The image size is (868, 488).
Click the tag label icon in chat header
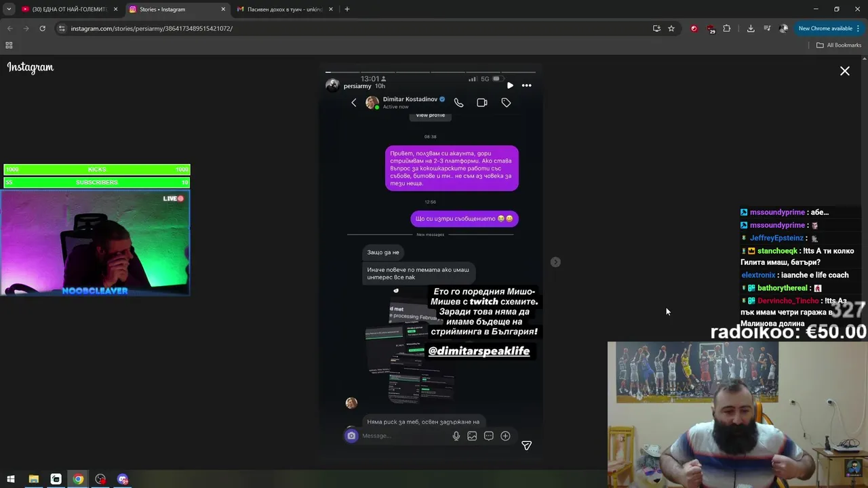[506, 102]
